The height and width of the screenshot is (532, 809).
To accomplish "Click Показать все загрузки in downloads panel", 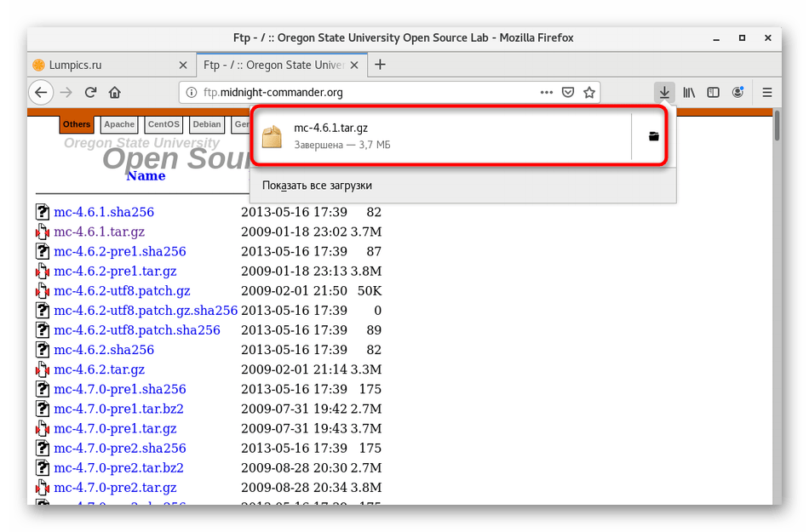I will tap(317, 185).
